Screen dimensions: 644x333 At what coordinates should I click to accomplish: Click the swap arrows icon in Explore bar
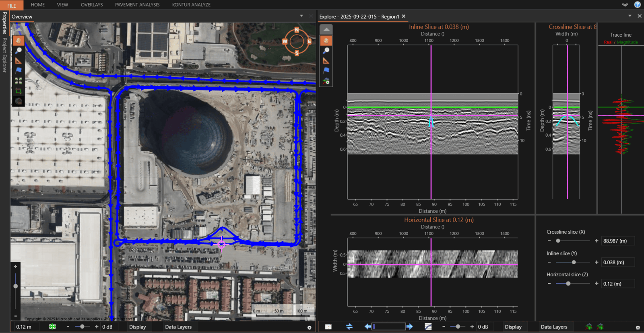coord(349,327)
